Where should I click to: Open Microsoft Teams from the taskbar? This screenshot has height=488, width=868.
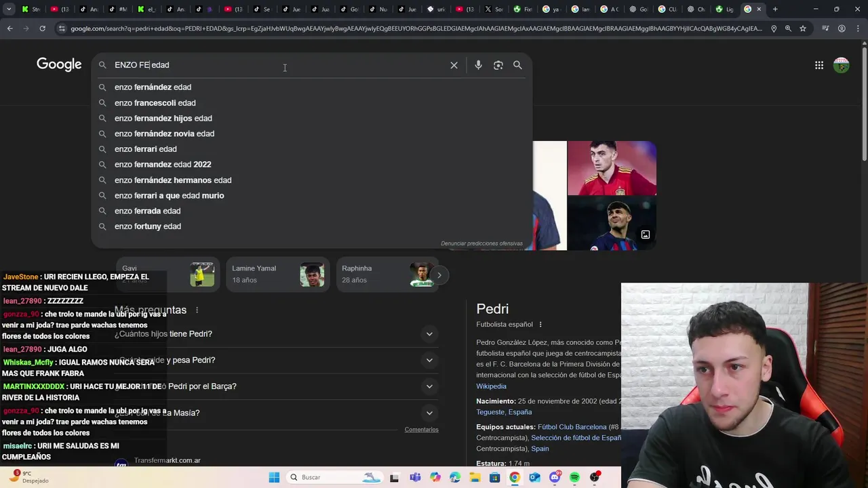415,477
